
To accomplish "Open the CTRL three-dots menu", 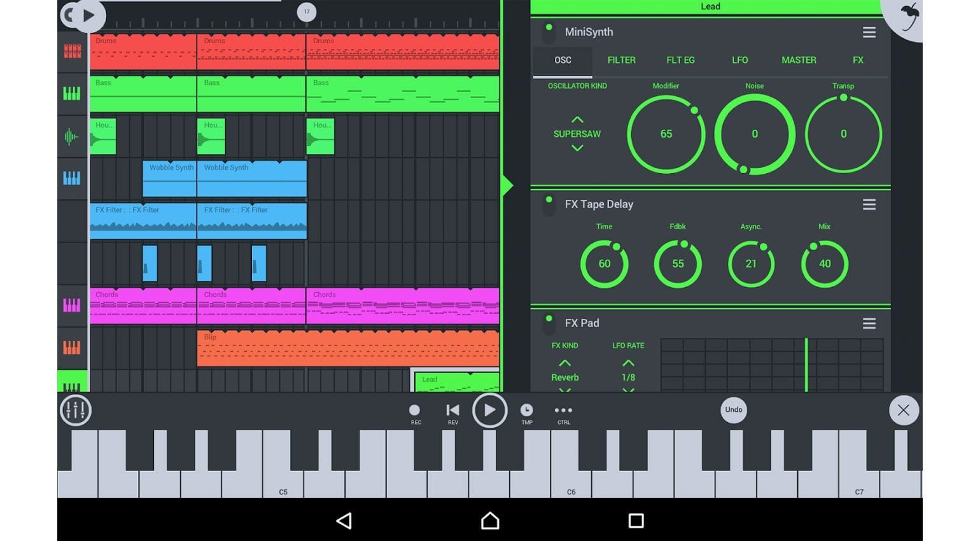I will [x=563, y=411].
